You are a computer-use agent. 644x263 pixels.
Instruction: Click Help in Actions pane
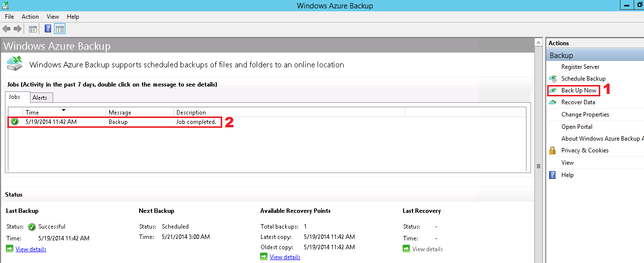point(567,175)
